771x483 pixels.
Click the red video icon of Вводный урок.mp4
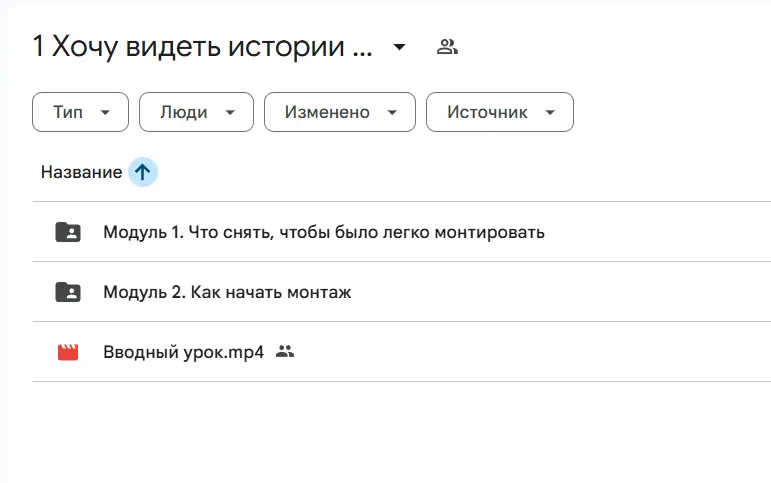click(68, 352)
